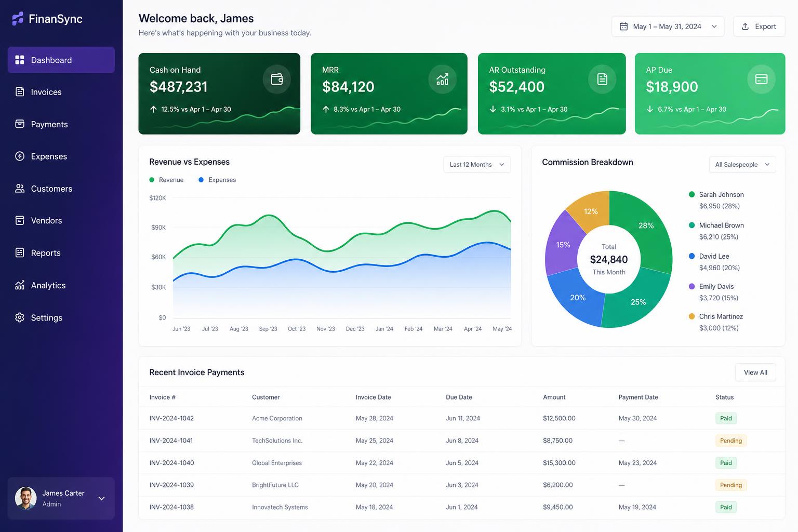Image resolution: width=798 pixels, height=532 pixels.
Task: Select the Customers menu item
Action: (61, 189)
